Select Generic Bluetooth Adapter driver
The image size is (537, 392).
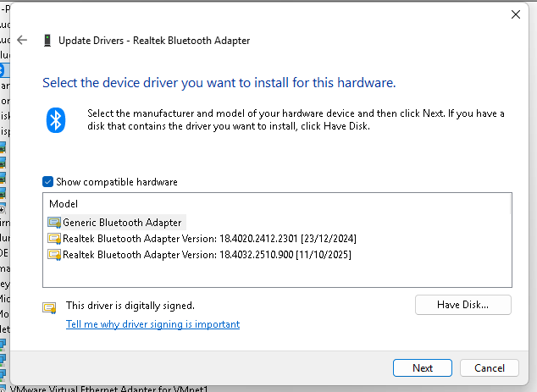click(117, 223)
